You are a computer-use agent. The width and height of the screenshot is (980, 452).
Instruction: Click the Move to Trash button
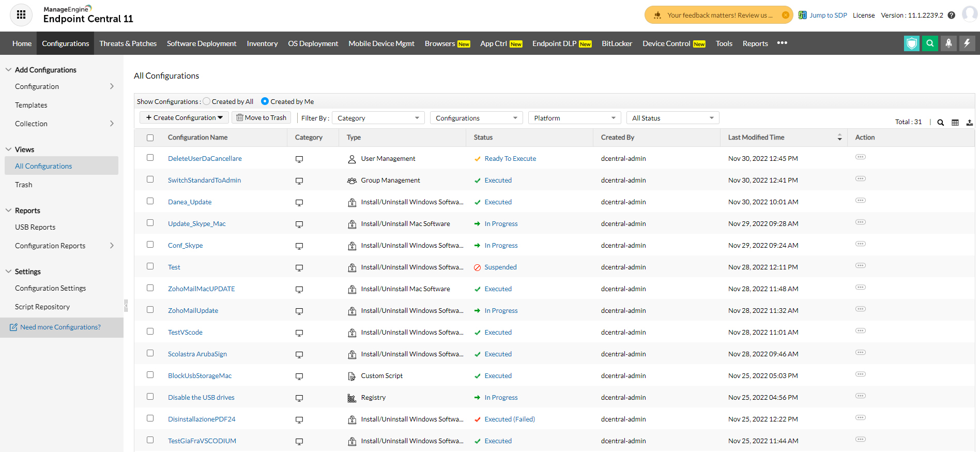pyautogui.click(x=261, y=117)
